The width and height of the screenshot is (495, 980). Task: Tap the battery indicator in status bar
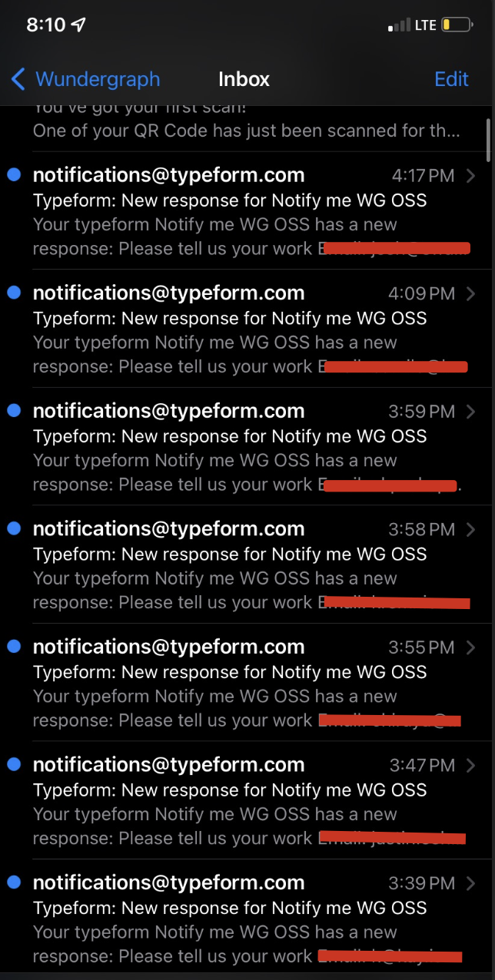coord(457,24)
